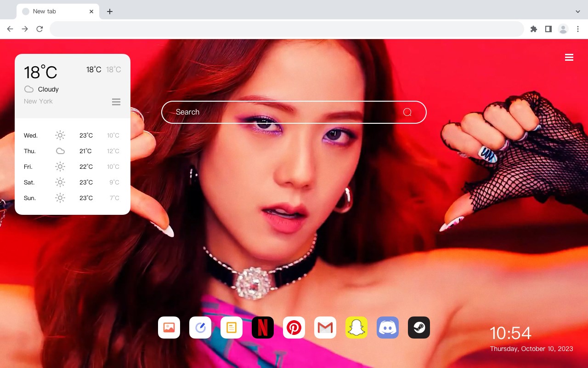Toggle the browser side panel
Viewport: 588px width, 368px height.
[548, 29]
